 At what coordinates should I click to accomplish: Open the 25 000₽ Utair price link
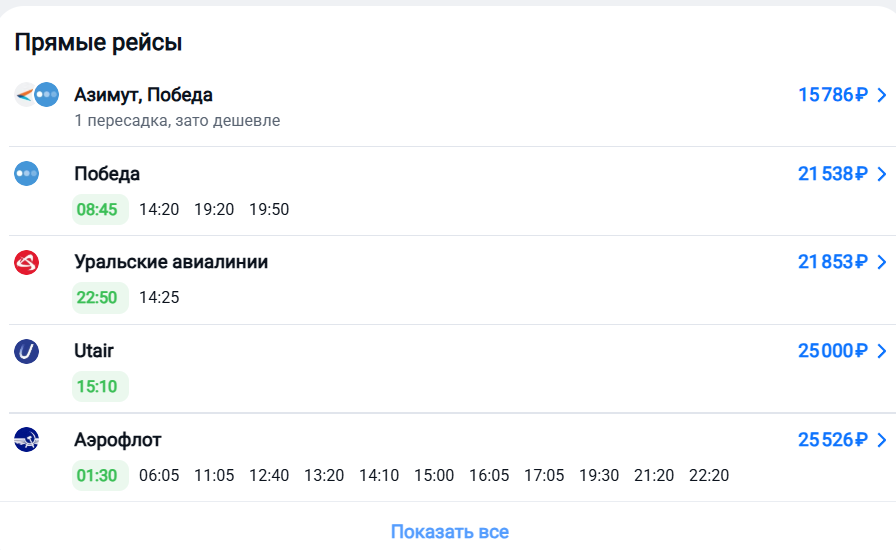coord(832,351)
